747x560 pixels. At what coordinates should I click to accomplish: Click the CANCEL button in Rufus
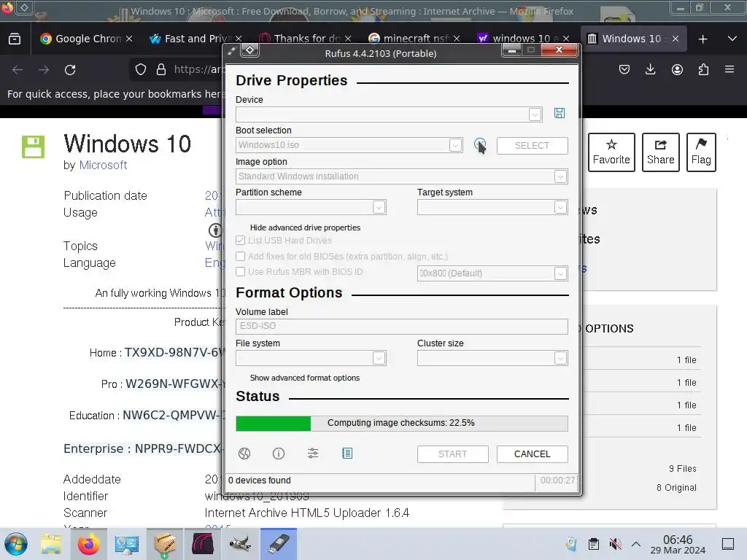point(532,454)
